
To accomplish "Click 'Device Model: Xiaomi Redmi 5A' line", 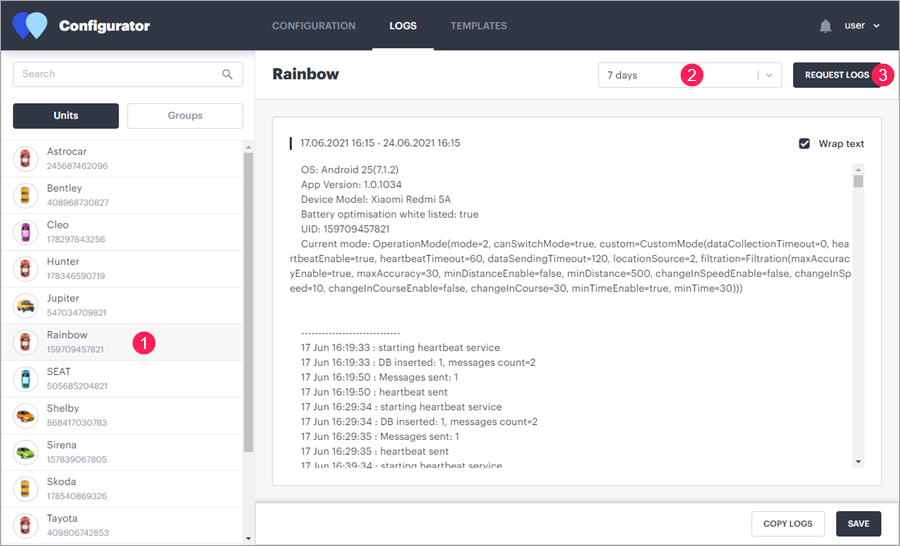I will (x=376, y=199).
